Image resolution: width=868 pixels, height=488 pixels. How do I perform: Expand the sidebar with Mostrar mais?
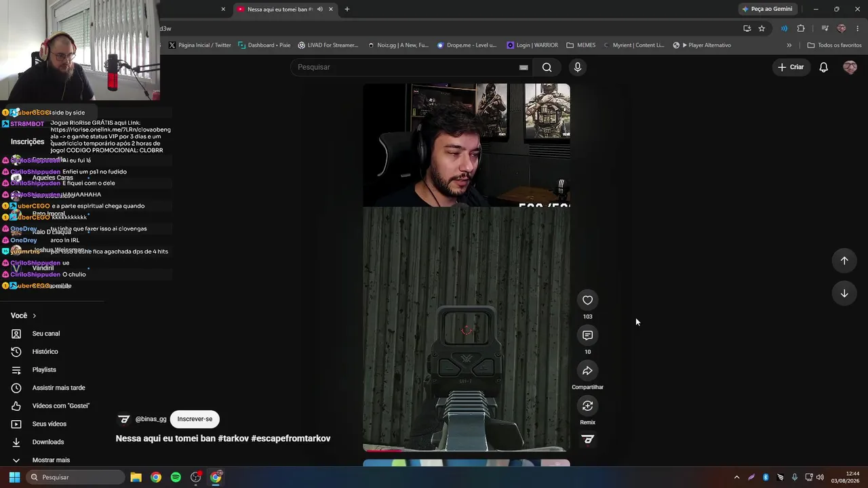click(51, 460)
